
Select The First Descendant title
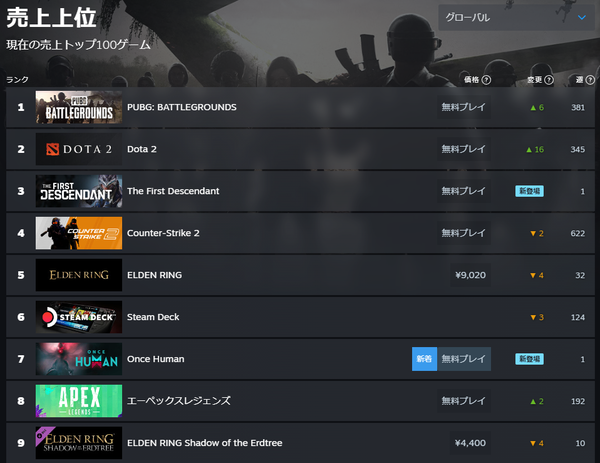(x=173, y=191)
